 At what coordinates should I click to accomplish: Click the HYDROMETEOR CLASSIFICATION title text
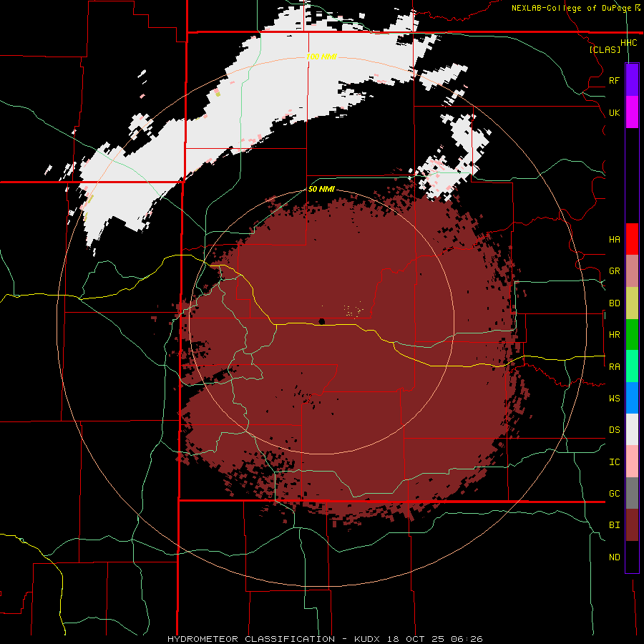[x=251, y=639]
